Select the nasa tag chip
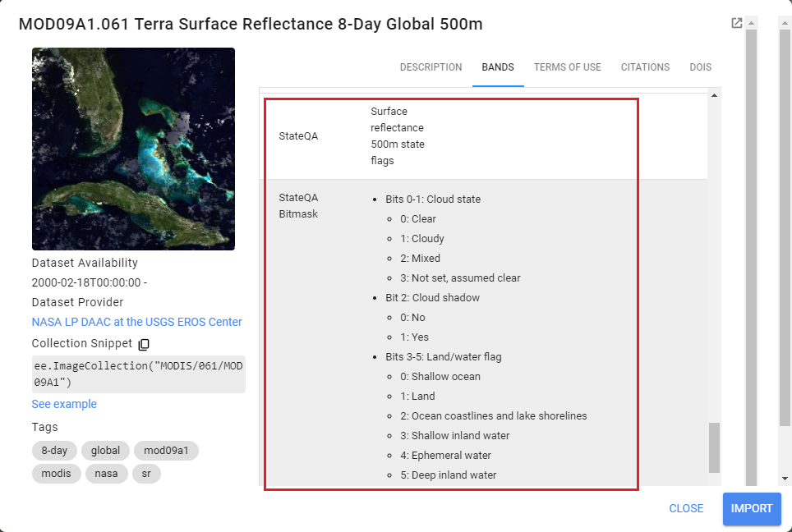The width and height of the screenshot is (792, 532). click(105, 474)
